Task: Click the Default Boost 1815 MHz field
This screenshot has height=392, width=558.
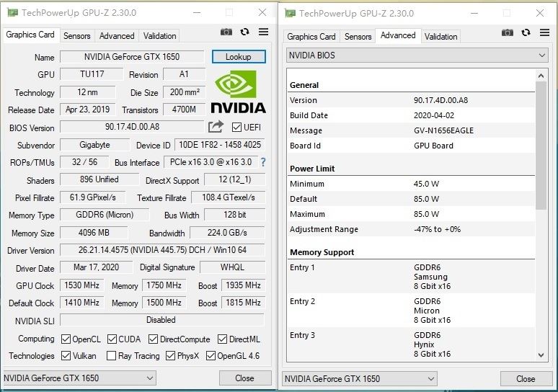Action: pyautogui.click(x=244, y=303)
